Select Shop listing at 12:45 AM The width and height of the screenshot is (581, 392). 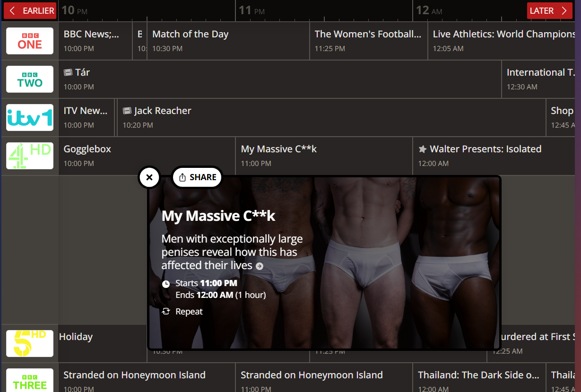tap(561, 117)
